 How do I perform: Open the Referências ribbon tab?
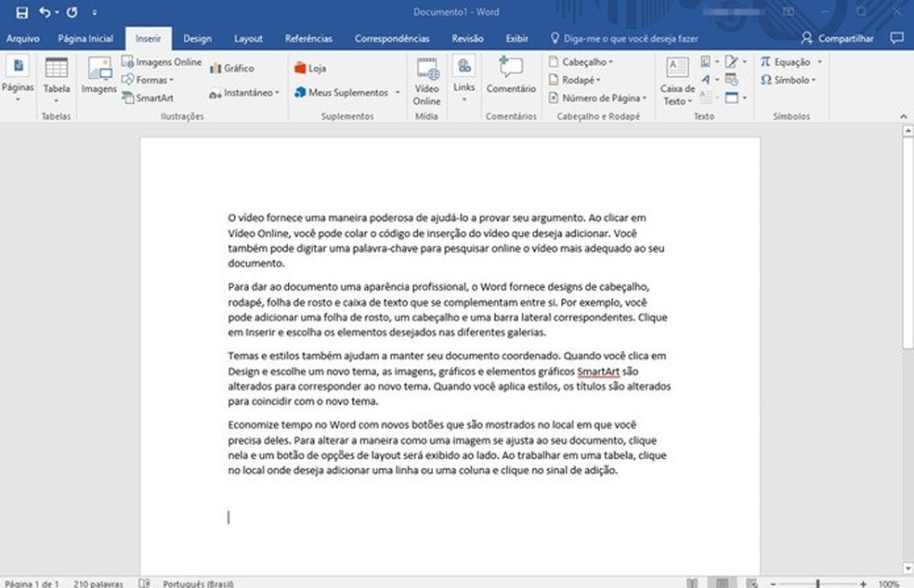pyautogui.click(x=308, y=38)
